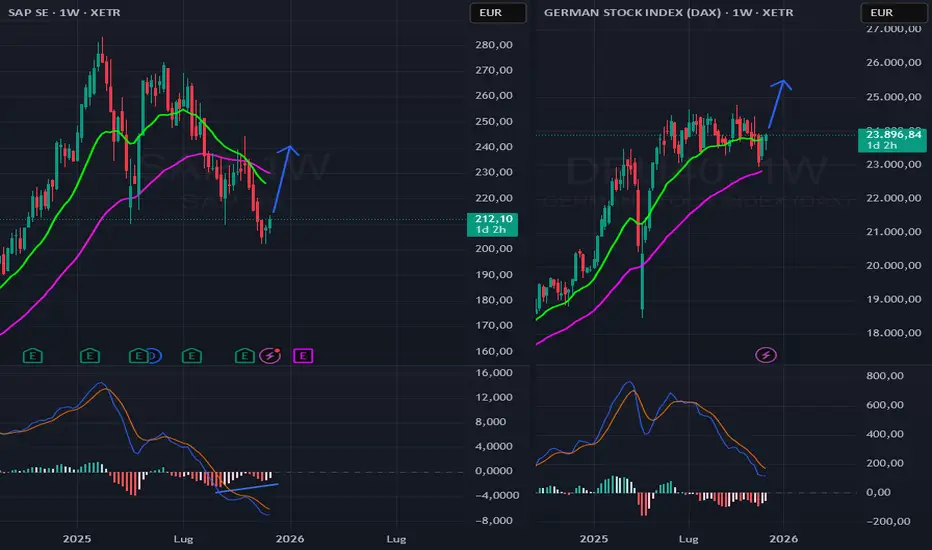Click the lightning event icon on DAX chart
Screen dimensions: 932x550
(x=766, y=356)
